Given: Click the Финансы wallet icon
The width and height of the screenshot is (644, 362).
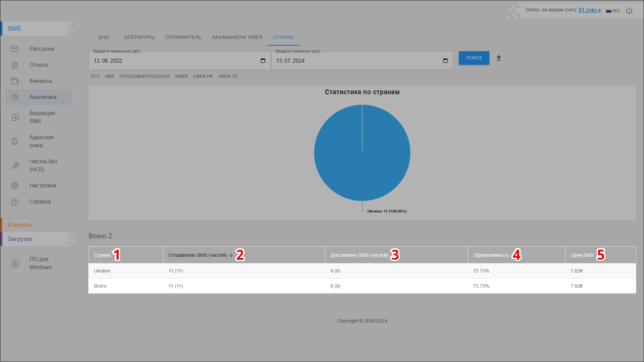Looking at the screenshot, I should click(x=15, y=81).
